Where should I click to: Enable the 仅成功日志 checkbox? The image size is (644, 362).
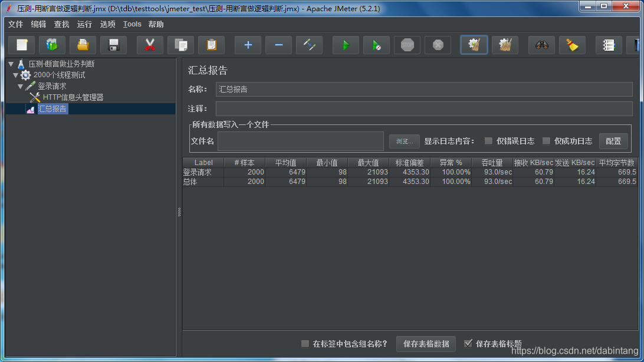coord(546,141)
